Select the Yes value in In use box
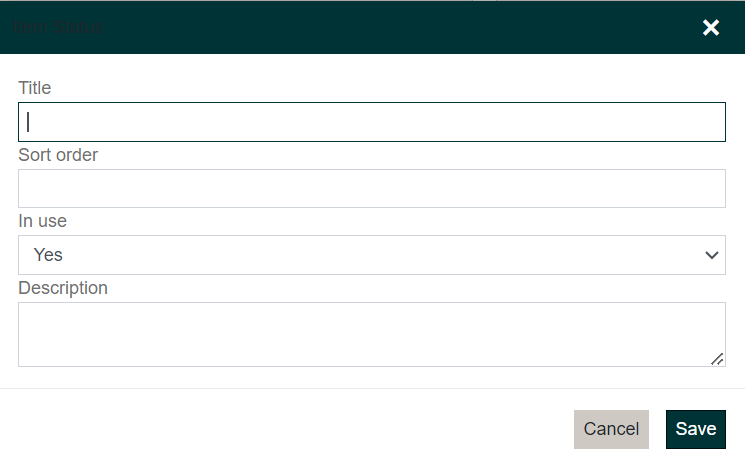745x469 pixels. (x=49, y=255)
